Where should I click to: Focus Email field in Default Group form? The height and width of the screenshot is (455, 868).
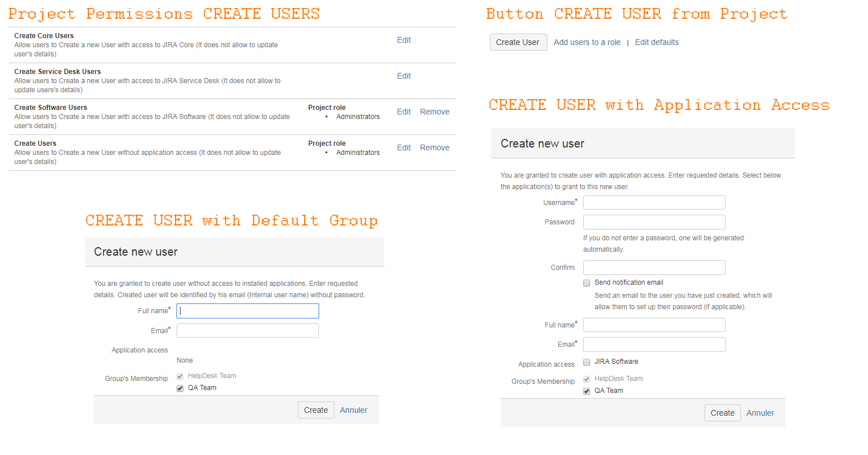tap(248, 331)
